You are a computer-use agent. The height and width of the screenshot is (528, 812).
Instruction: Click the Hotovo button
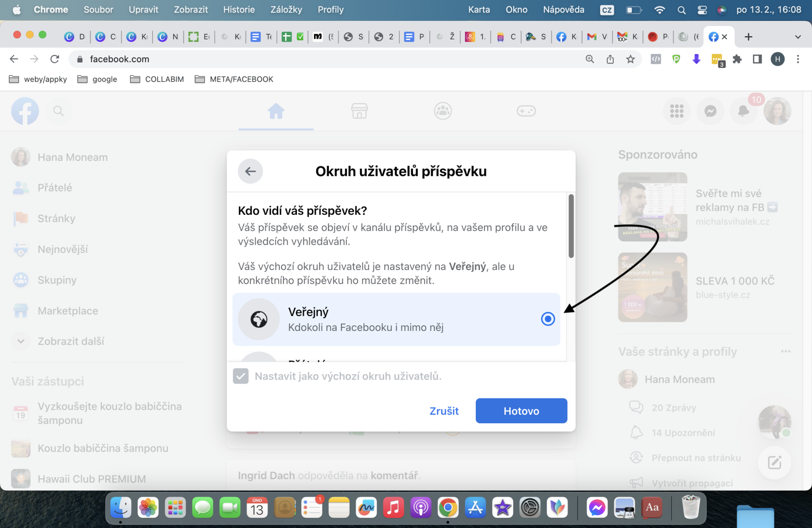point(521,411)
